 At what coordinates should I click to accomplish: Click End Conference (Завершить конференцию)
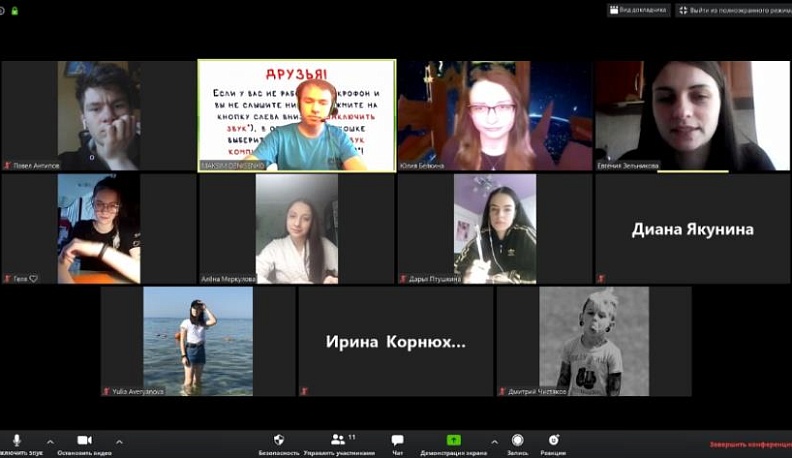750,444
